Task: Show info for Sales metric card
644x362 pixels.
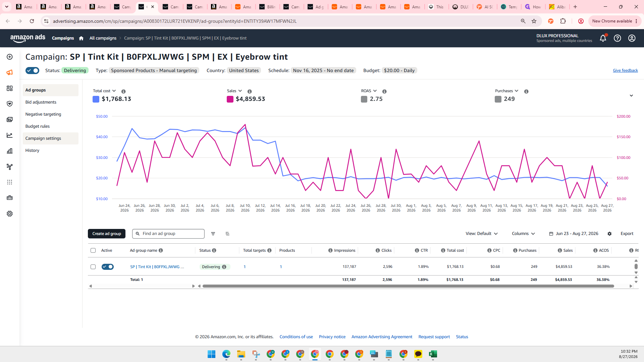Action: 250,91
